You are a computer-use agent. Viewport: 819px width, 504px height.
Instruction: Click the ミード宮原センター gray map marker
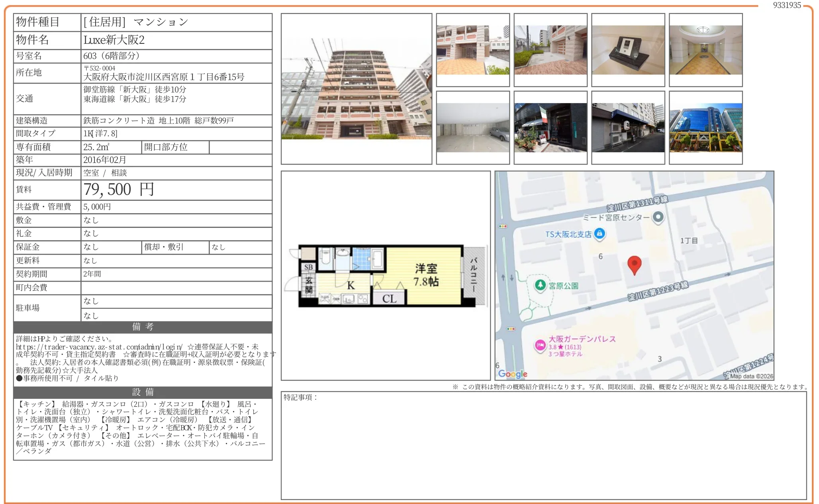658,217
